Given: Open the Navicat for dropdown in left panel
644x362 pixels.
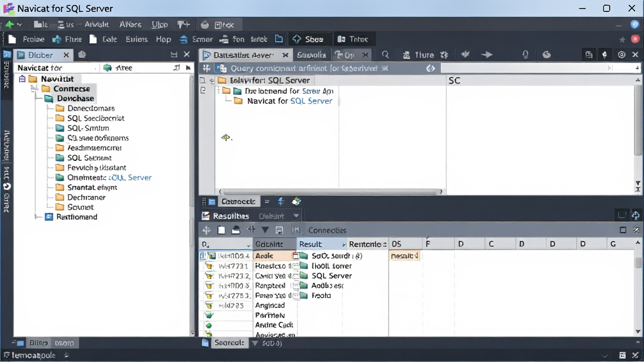Looking at the screenshot, I should pyautogui.click(x=57, y=68).
